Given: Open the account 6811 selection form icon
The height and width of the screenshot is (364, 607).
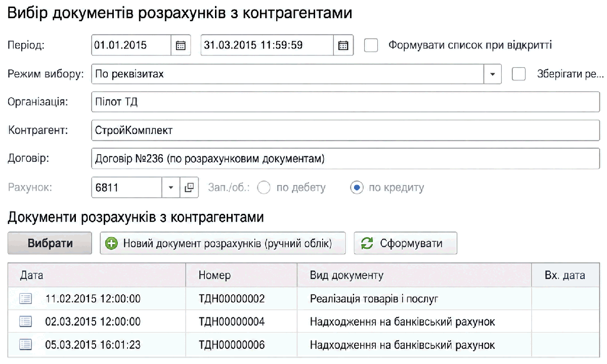Looking at the screenshot, I should click(189, 188).
